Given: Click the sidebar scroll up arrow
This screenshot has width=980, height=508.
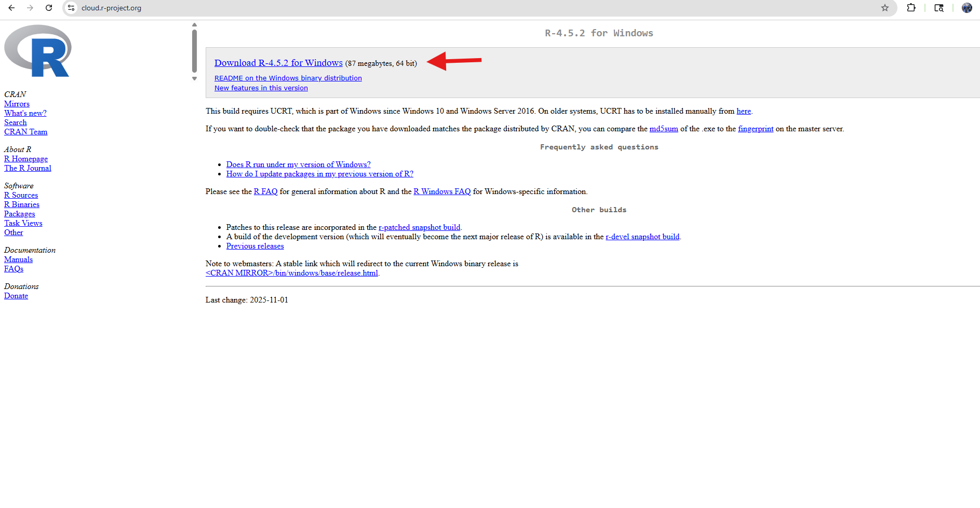Looking at the screenshot, I should tap(194, 25).
